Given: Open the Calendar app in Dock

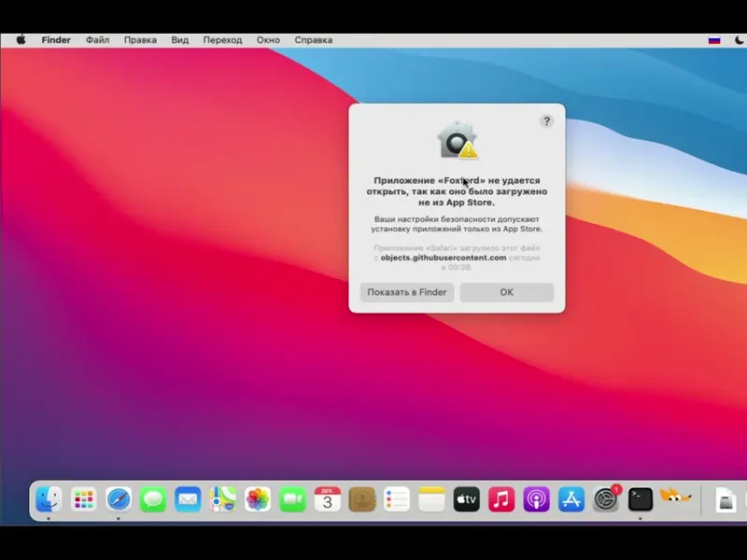Looking at the screenshot, I should (328, 499).
